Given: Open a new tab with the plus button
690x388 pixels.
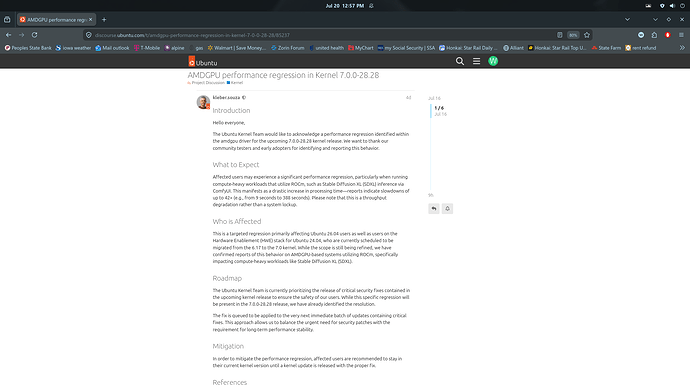Looking at the screenshot, I should click(x=104, y=19).
